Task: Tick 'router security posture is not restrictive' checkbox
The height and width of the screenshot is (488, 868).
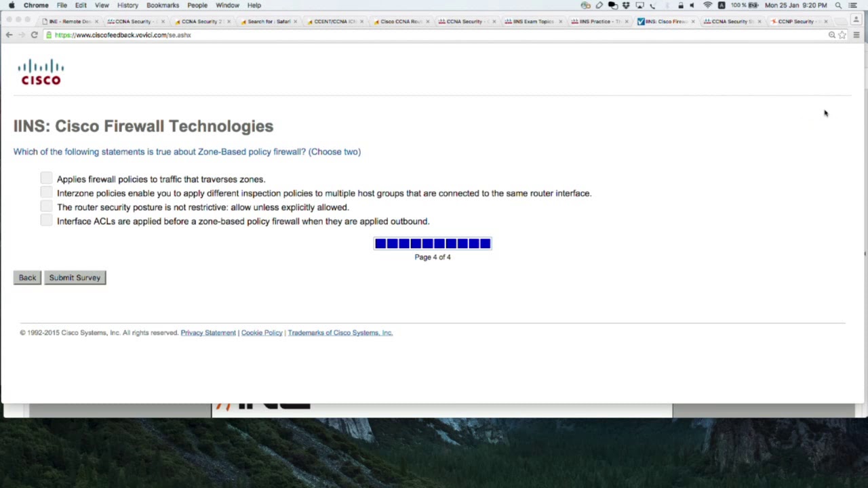Action: pyautogui.click(x=46, y=206)
